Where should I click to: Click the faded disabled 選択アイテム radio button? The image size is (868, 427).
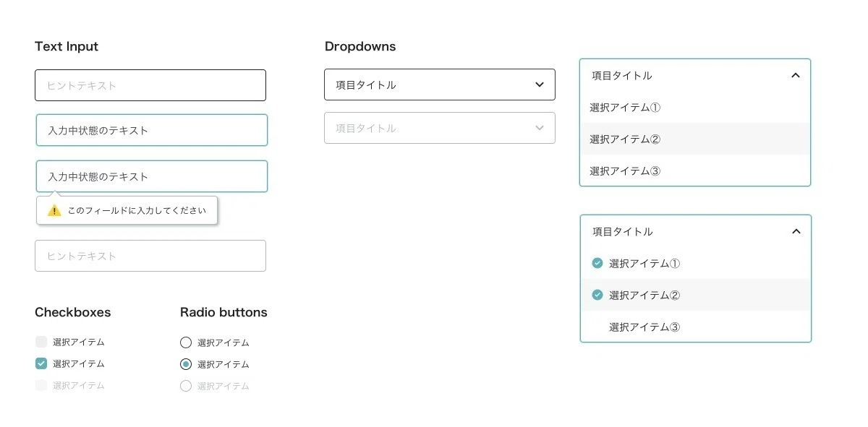pos(186,386)
